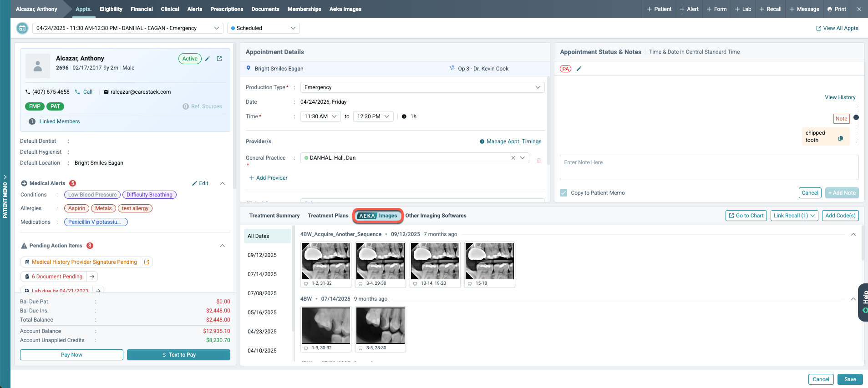The width and height of the screenshot is (868, 388).
Task: Click the Difficulty Breathing condition tag
Action: pos(149,195)
